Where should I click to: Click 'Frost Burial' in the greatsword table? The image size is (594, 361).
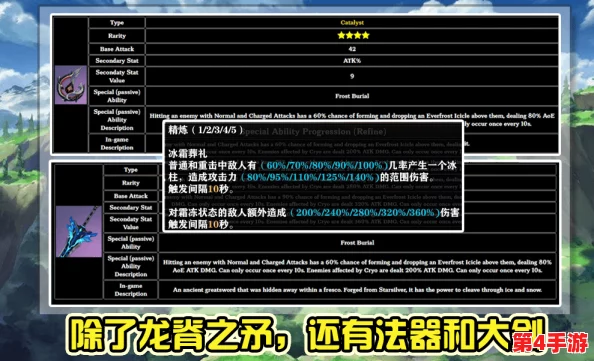tap(357, 243)
